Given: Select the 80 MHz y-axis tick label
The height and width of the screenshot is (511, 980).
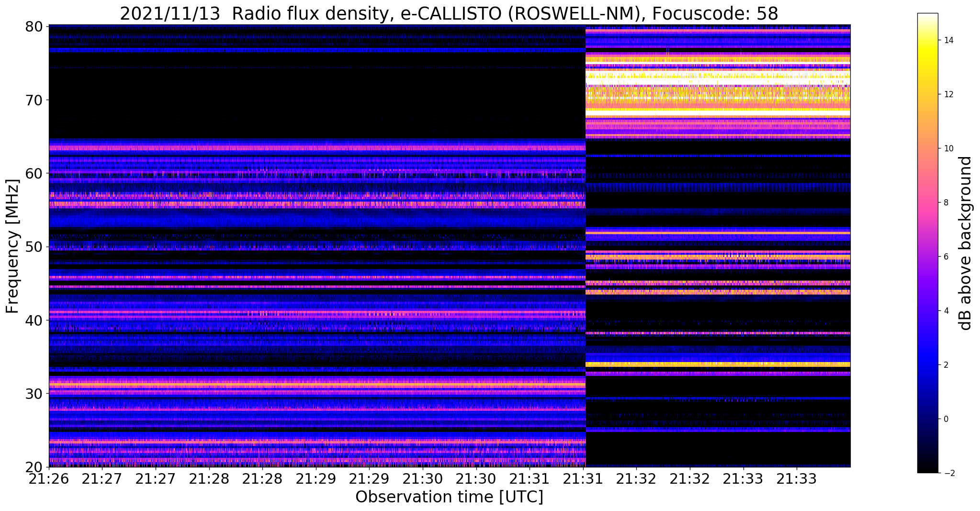Looking at the screenshot, I should coord(34,26).
